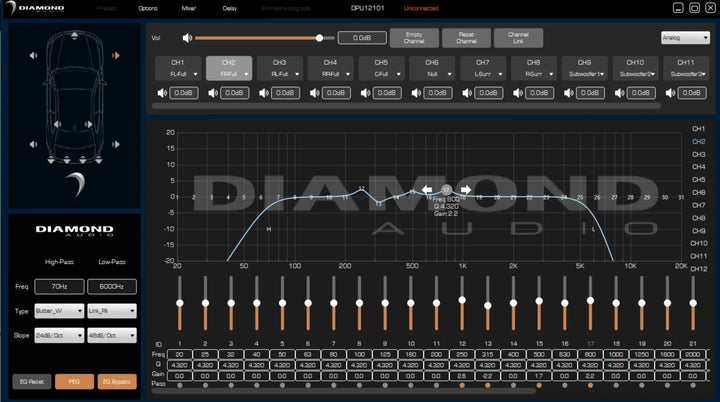Click right arrow beside EQ band 17 node

click(x=466, y=189)
